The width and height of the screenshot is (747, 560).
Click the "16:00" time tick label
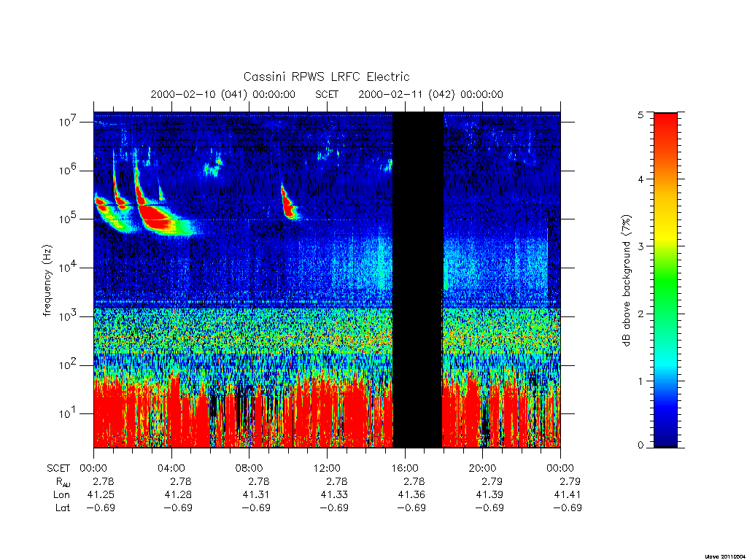coord(404,468)
